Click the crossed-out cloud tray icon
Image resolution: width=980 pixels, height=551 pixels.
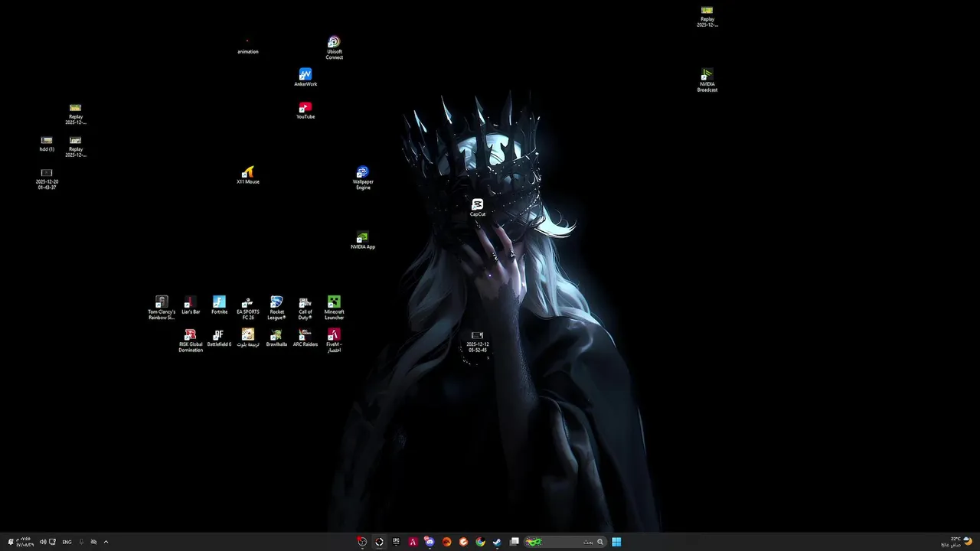[x=93, y=542]
